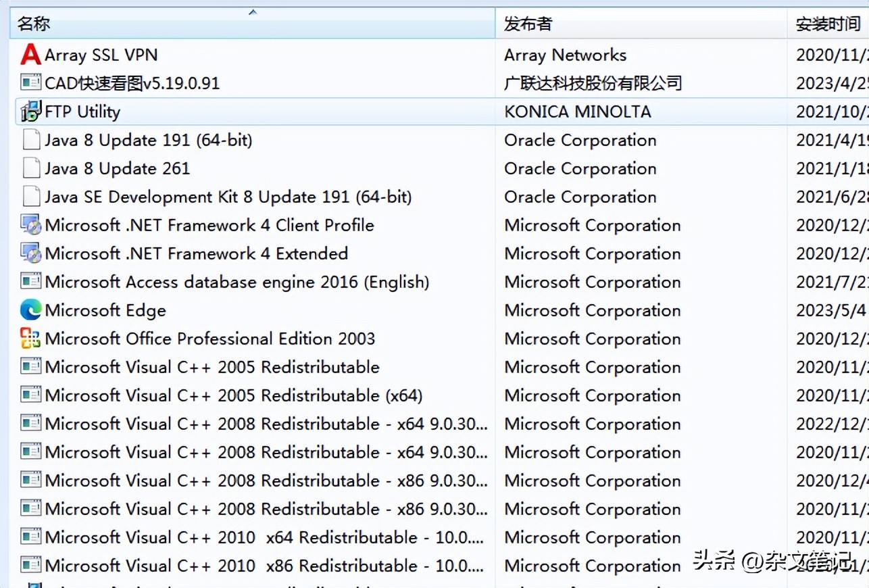Click the .NET Framework 4 Extended icon
The width and height of the screenshot is (869, 588).
point(30,253)
